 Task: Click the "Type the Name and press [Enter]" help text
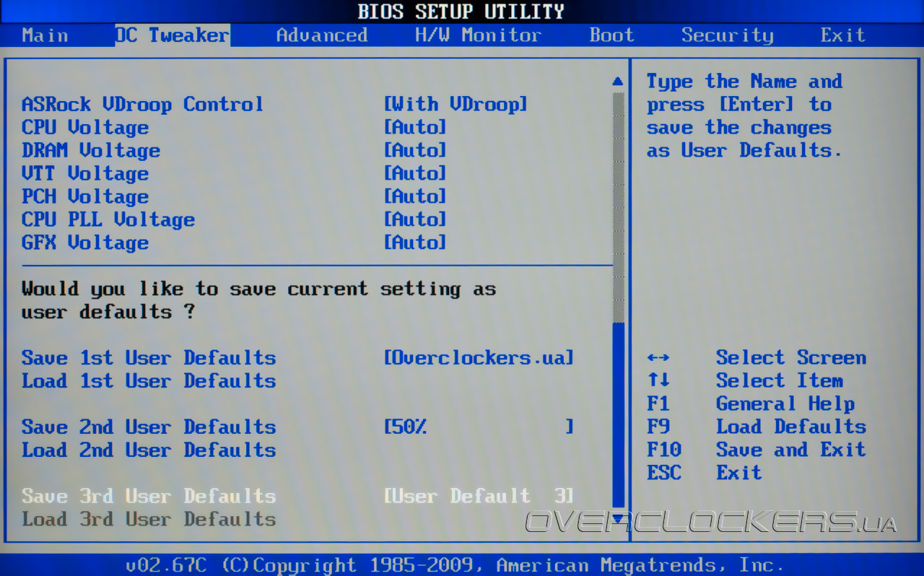coord(744,115)
